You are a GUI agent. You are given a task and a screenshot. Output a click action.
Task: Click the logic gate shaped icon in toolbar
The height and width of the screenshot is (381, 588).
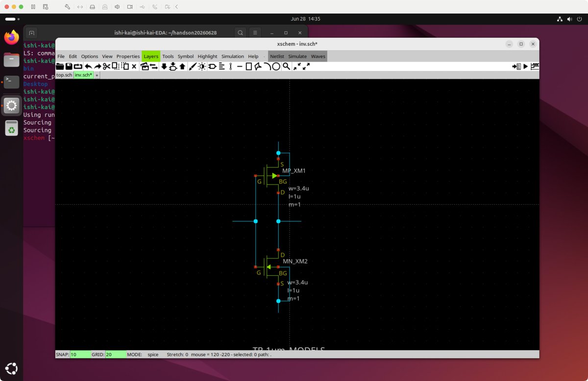tap(212, 66)
